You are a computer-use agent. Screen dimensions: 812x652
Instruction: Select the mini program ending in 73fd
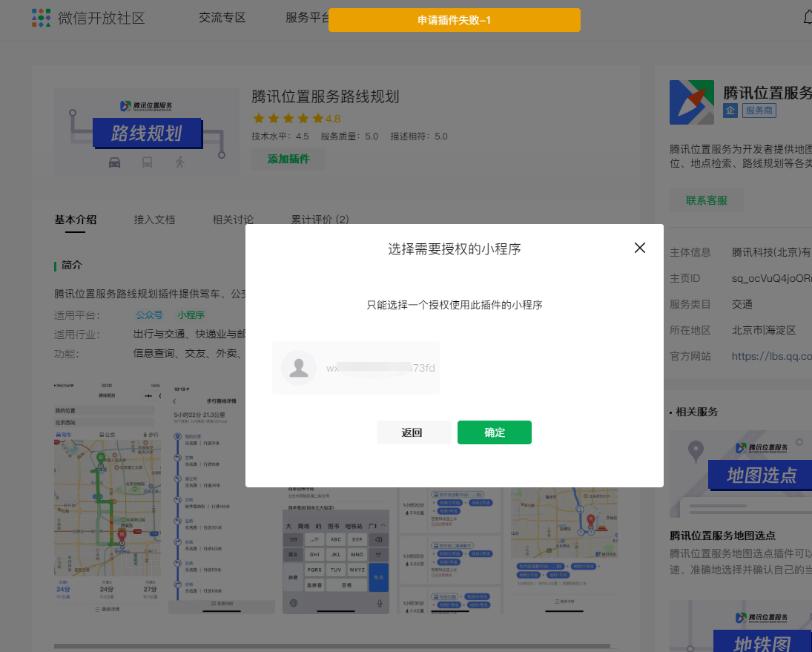(x=356, y=368)
